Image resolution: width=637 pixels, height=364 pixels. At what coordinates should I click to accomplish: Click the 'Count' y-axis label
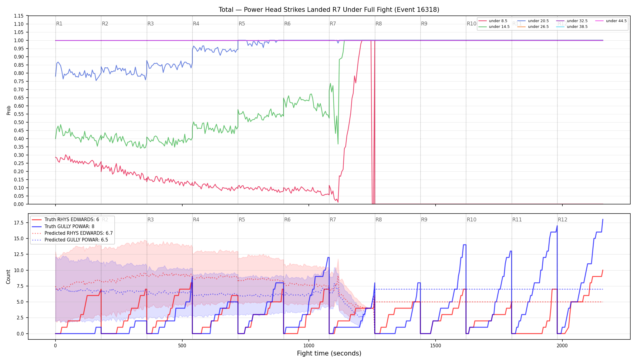pos(8,277)
